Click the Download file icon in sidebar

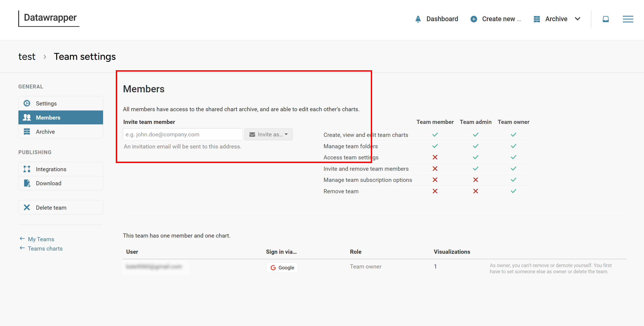point(27,183)
